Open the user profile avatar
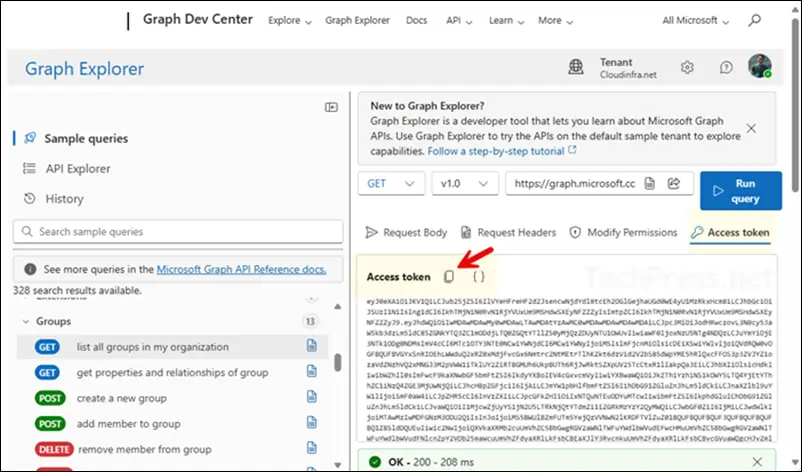Screen dimensions: 802x472 pos(760,67)
